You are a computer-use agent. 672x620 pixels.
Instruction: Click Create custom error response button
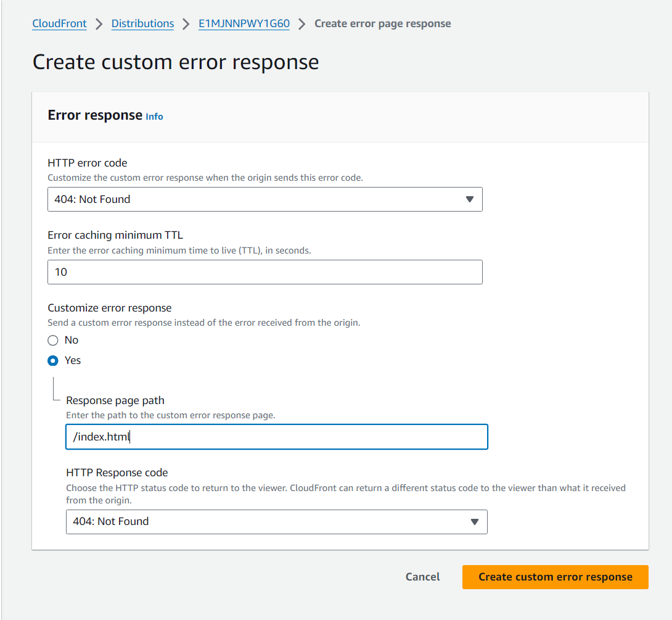555,577
